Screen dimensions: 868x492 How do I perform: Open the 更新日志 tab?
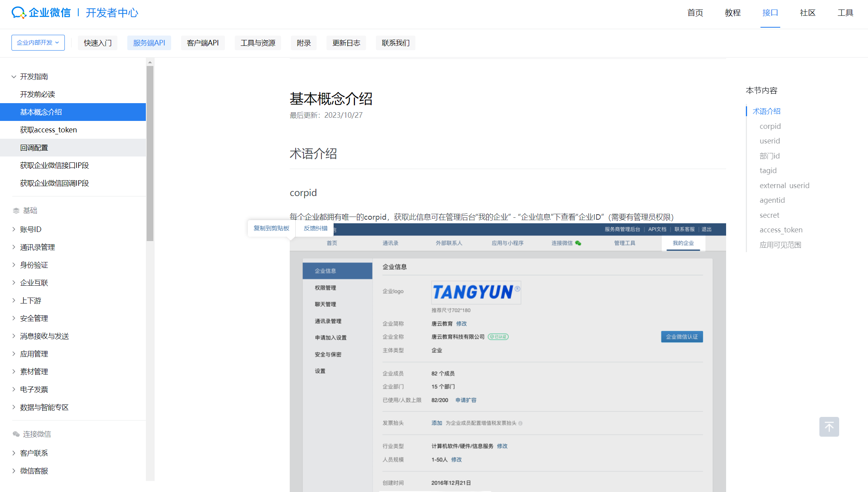pyautogui.click(x=346, y=43)
